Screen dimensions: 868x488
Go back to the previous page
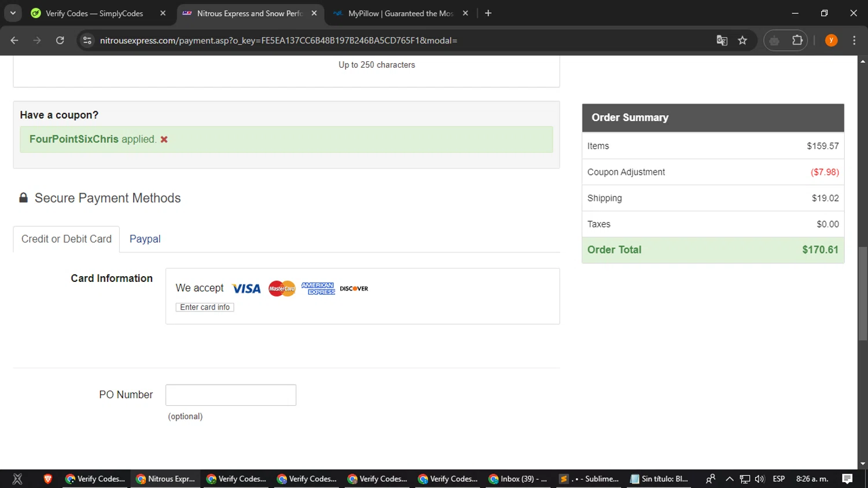14,41
